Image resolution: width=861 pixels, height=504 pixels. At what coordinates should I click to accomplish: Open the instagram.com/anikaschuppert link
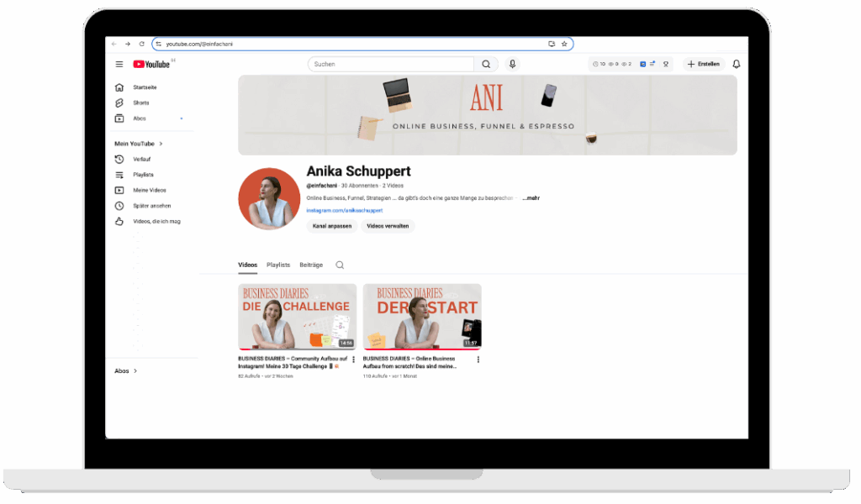point(345,211)
